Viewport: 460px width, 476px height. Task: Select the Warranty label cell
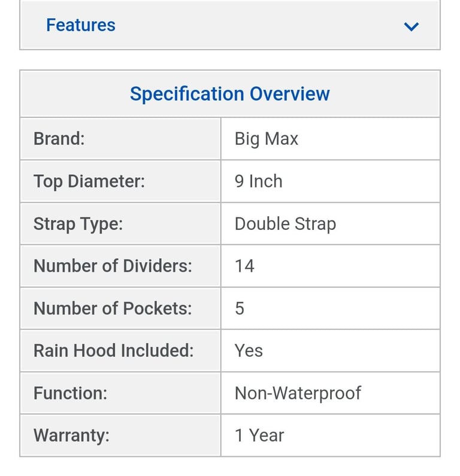(x=120, y=436)
